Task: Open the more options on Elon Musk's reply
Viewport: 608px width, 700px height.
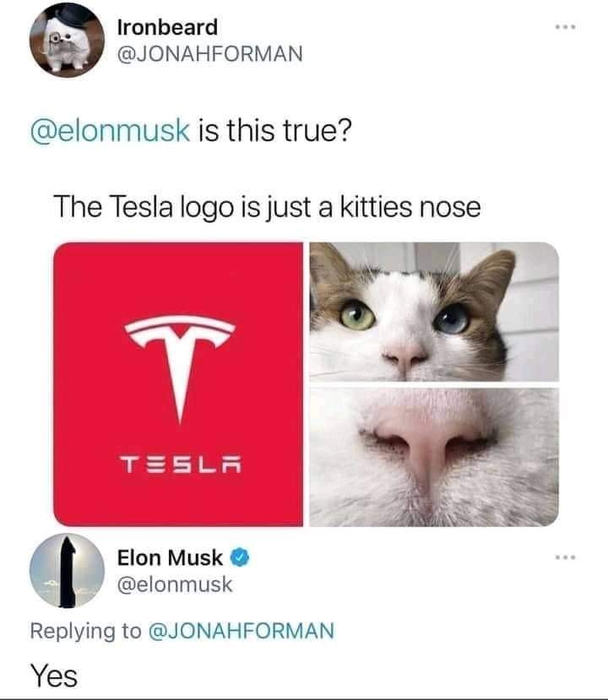Action: click(x=566, y=557)
